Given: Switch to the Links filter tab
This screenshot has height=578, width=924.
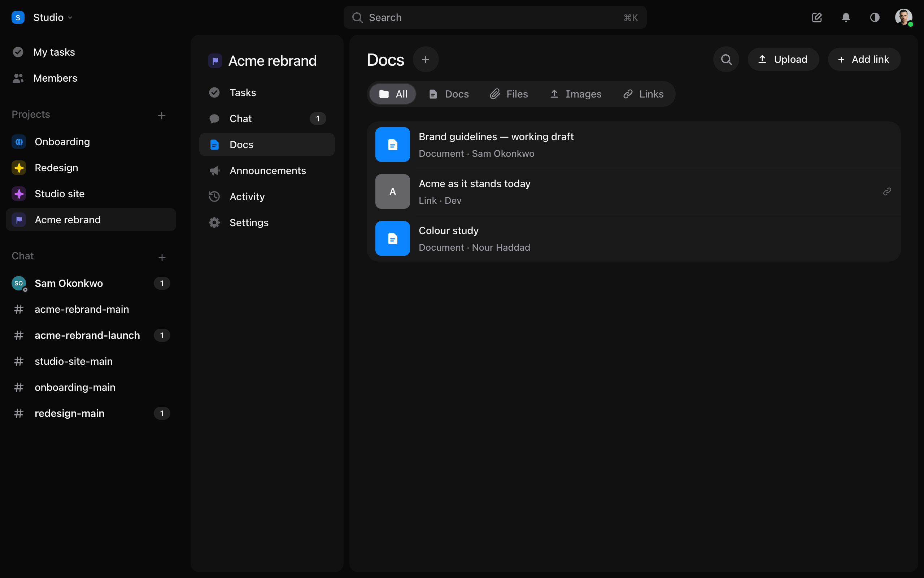Looking at the screenshot, I should click(x=643, y=94).
